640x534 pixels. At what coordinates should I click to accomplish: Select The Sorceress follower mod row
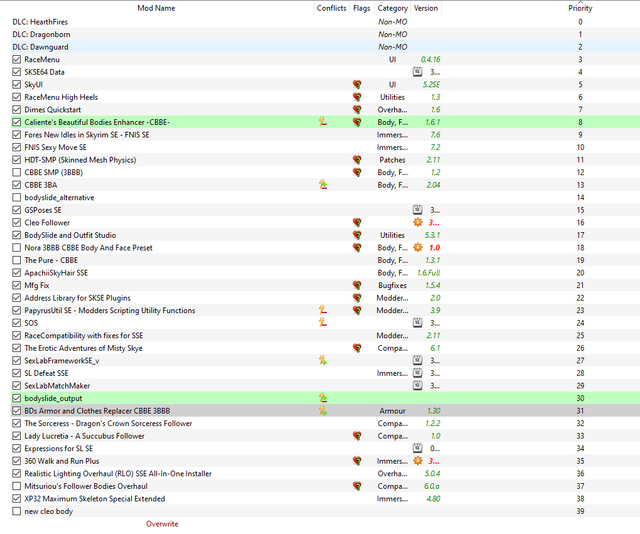pyautogui.click(x=325, y=423)
